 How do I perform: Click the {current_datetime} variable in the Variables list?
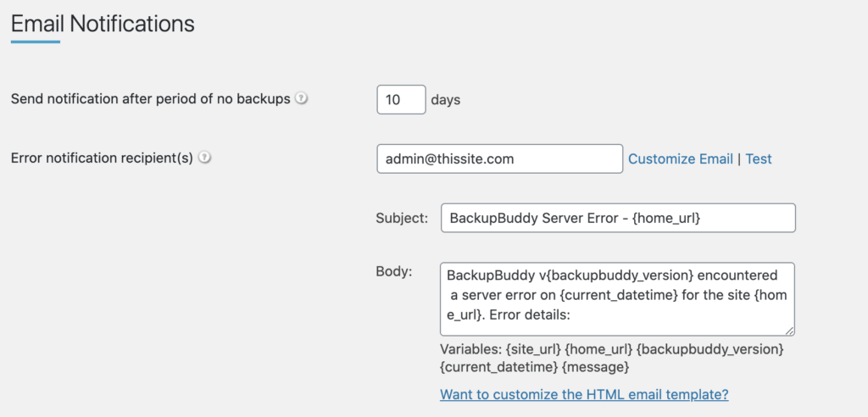click(498, 367)
